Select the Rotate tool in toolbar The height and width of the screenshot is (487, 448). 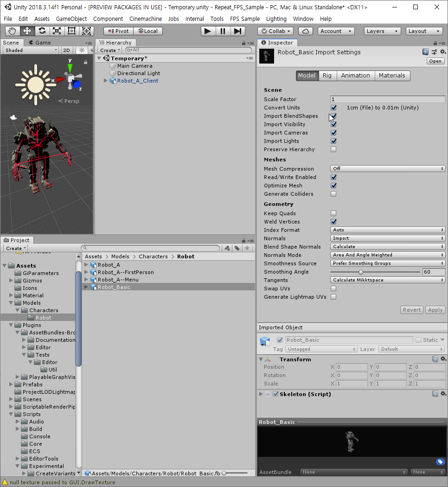click(42, 31)
